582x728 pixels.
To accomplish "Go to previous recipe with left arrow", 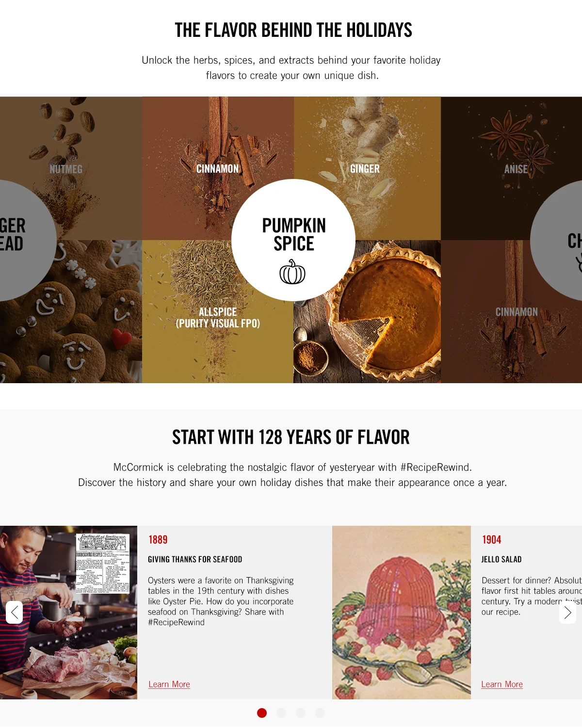I will point(15,613).
